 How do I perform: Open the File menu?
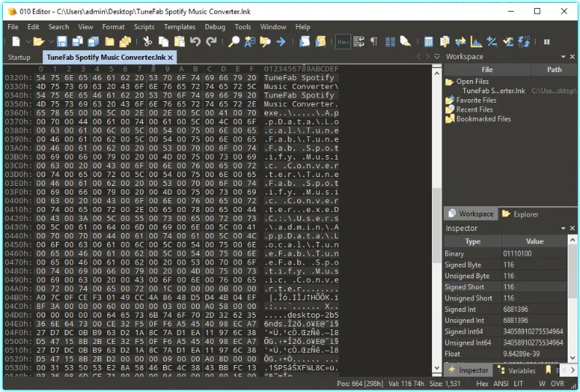[13, 27]
